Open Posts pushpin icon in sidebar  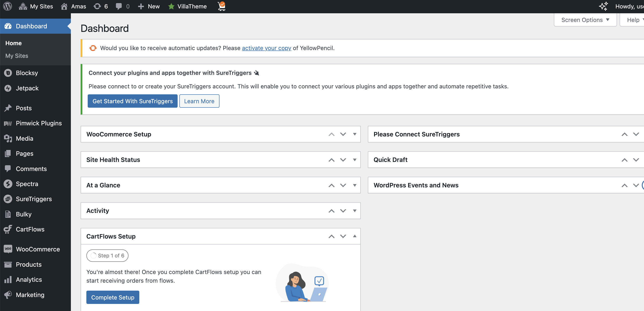click(x=8, y=108)
